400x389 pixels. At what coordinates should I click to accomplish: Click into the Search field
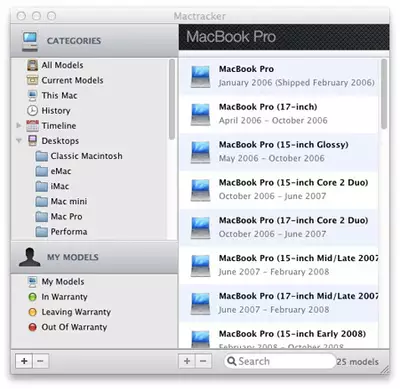tap(280, 361)
